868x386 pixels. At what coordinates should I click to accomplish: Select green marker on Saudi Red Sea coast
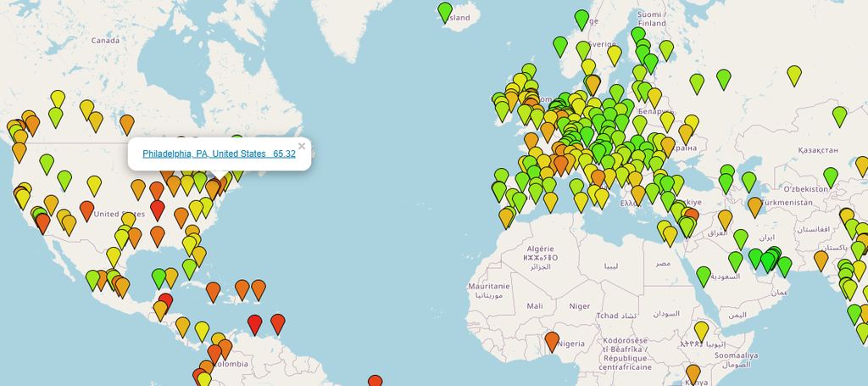[x=704, y=277]
